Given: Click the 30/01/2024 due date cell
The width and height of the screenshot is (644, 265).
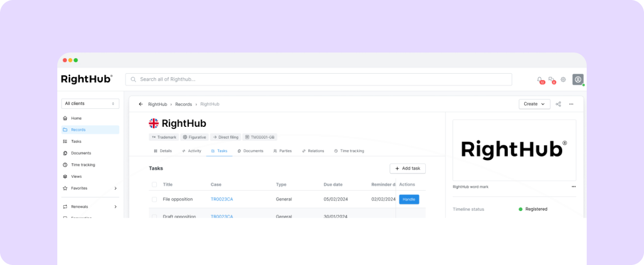Looking at the screenshot, I should [336, 216].
